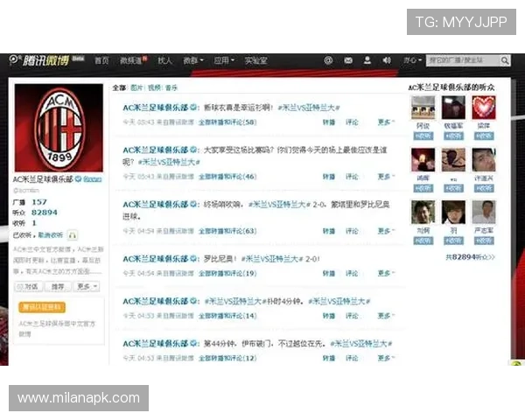Open 全部转播和评论(14) link
This screenshot has height=420, width=525.
tap(227, 316)
